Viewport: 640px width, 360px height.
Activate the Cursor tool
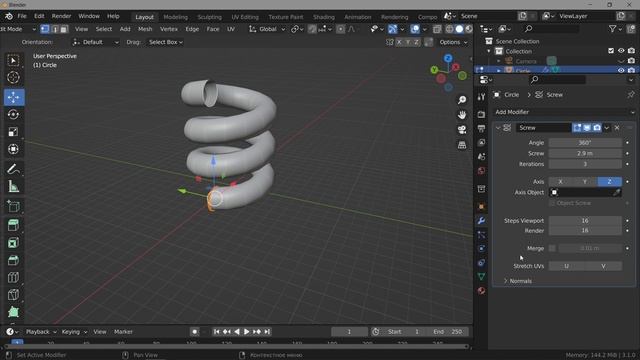coord(13,77)
